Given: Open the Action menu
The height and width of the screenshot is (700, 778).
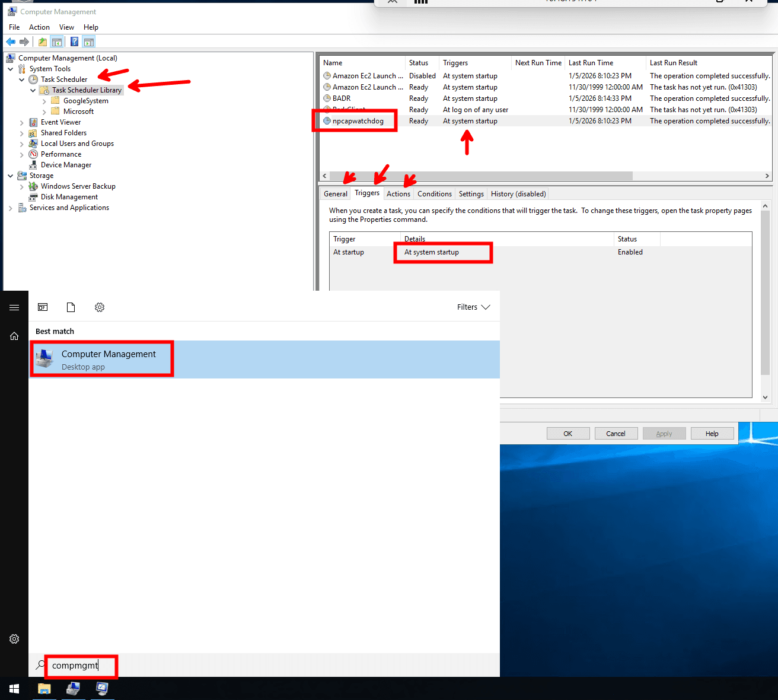Looking at the screenshot, I should [x=39, y=27].
